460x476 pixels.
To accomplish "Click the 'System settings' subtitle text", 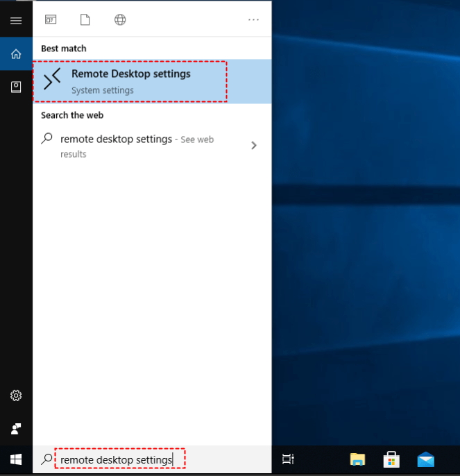I will click(x=102, y=90).
